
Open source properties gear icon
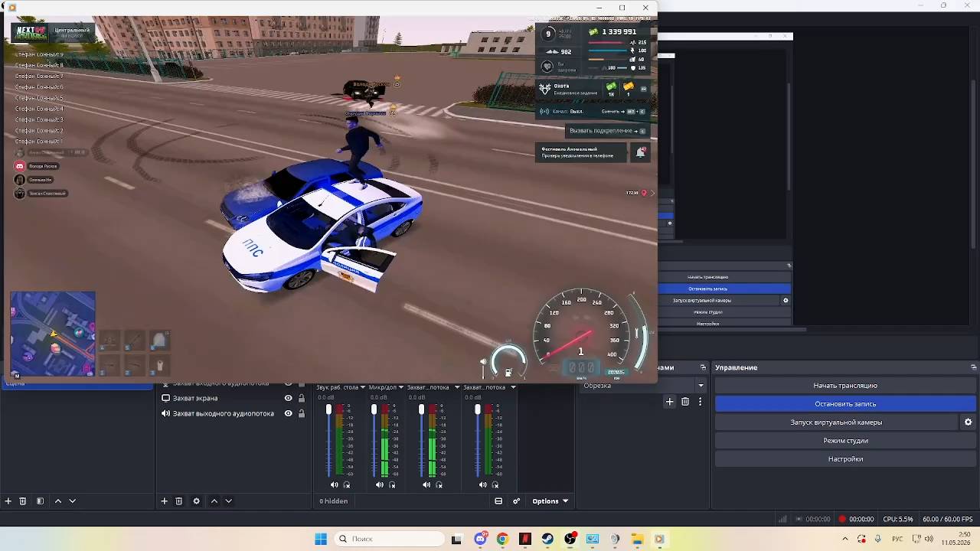(197, 501)
